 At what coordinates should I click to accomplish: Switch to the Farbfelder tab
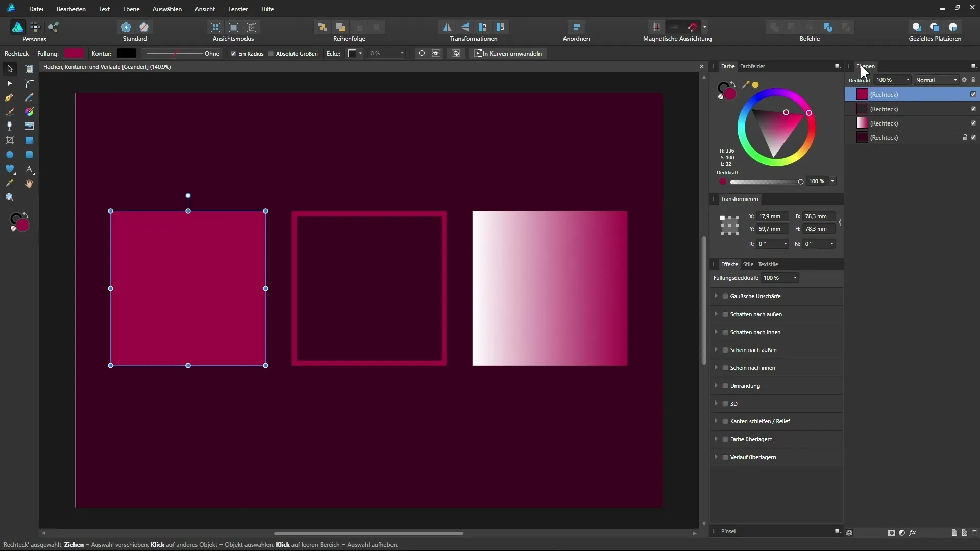tap(752, 66)
